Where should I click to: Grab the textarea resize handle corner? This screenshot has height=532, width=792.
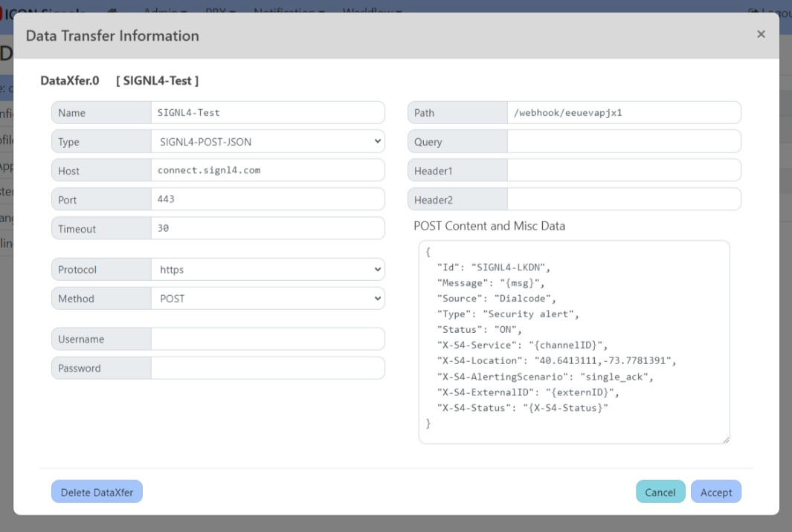pos(725,439)
